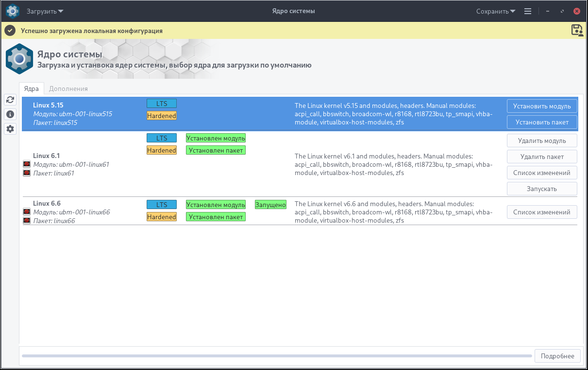588x370 pixels.
Task: Click the Linux kernel v6.1 description text
Action: pyautogui.click(x=393, y=164)
